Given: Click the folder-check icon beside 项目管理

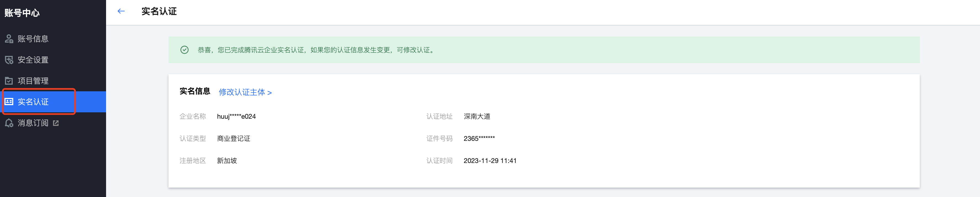Looking at the screenshot, I should (9, 81).
